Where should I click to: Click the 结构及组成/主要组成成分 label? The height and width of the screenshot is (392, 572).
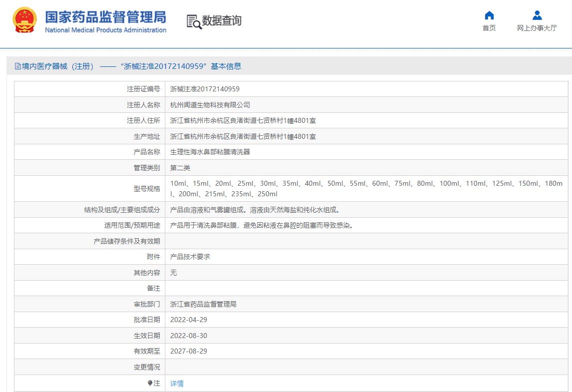[x=122, y=210]
